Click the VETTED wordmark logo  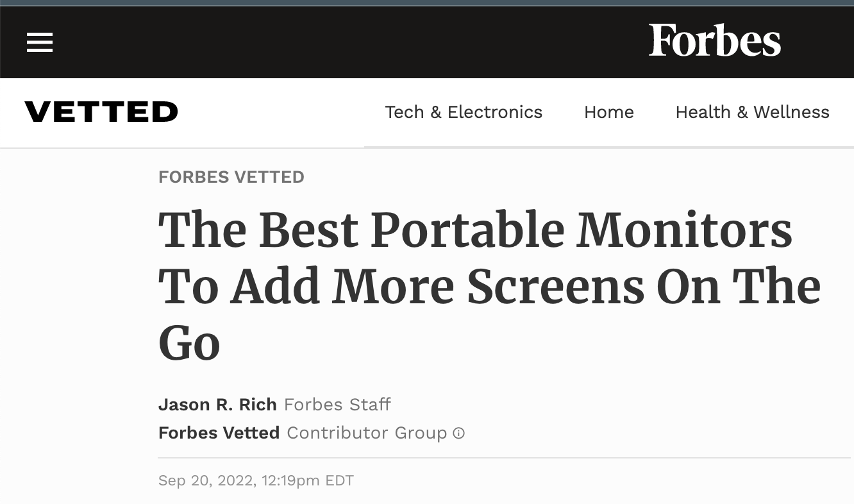101,112
